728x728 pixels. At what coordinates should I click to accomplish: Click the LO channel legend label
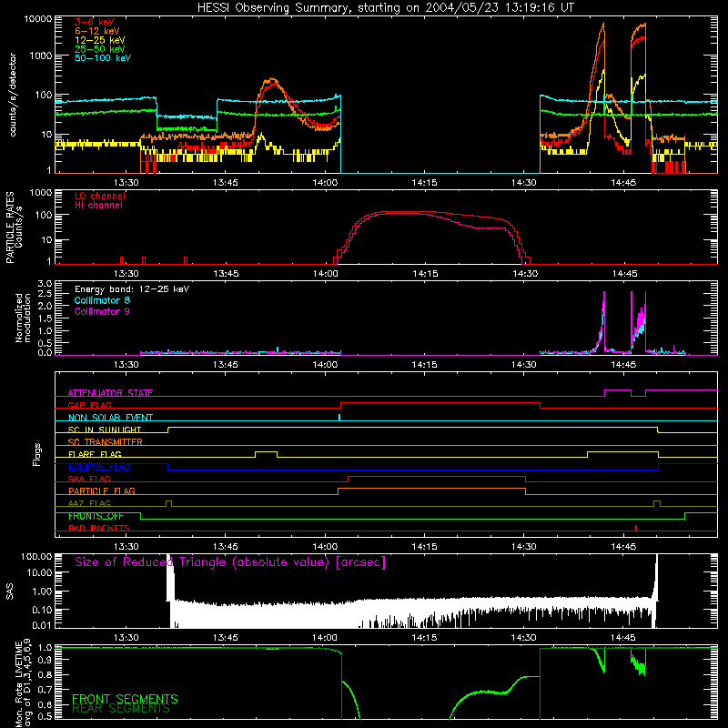click(x=99, y=196)
